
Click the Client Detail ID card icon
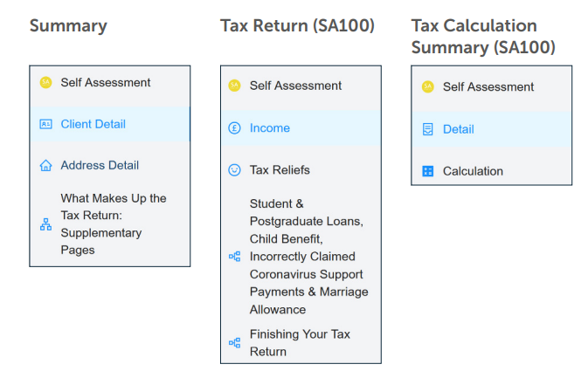point(45,124)
